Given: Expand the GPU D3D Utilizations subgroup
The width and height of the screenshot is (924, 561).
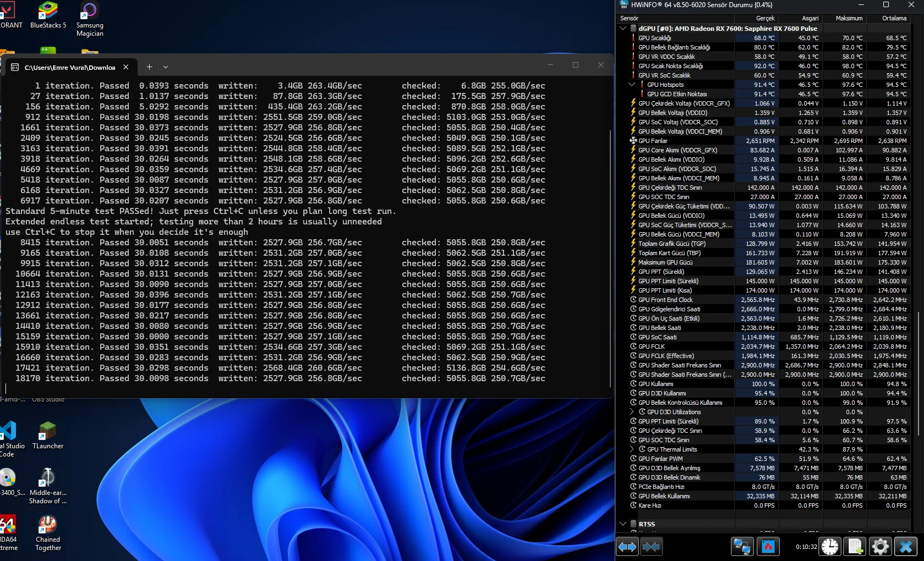Looking at the screenshot, I should (632, 412).
